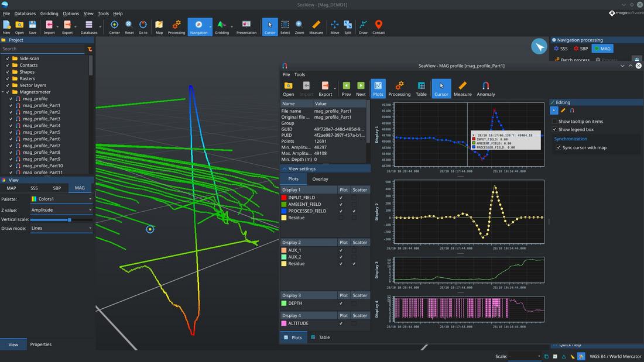Switch to the Overlay tab
The image size is (644, 362).
(320, 179)
